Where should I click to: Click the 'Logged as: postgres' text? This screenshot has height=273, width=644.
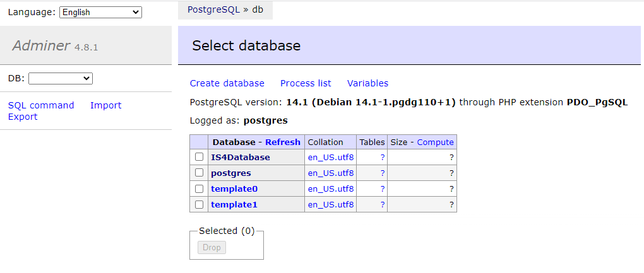coord(239,120)
